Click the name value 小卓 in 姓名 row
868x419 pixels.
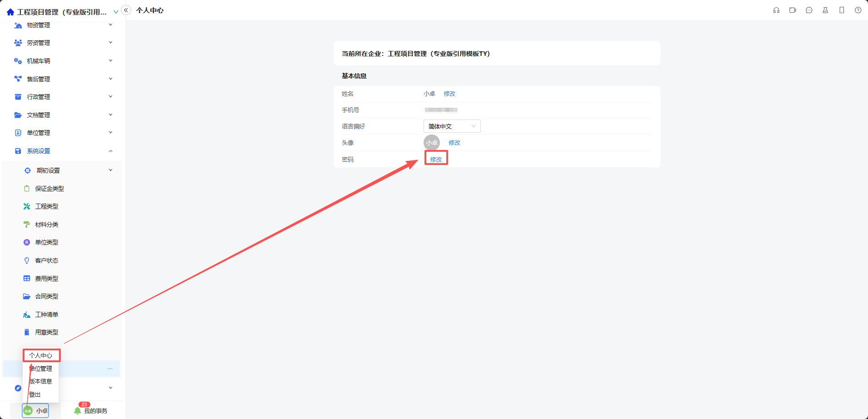point(429,94)
